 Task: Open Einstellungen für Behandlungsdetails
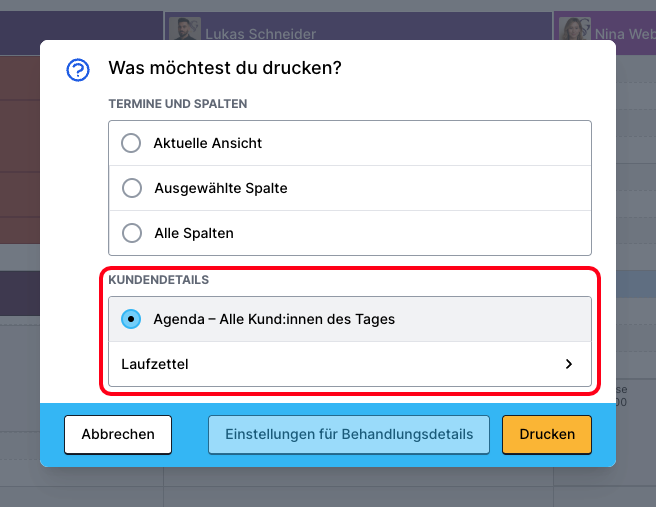coord(348,435)
